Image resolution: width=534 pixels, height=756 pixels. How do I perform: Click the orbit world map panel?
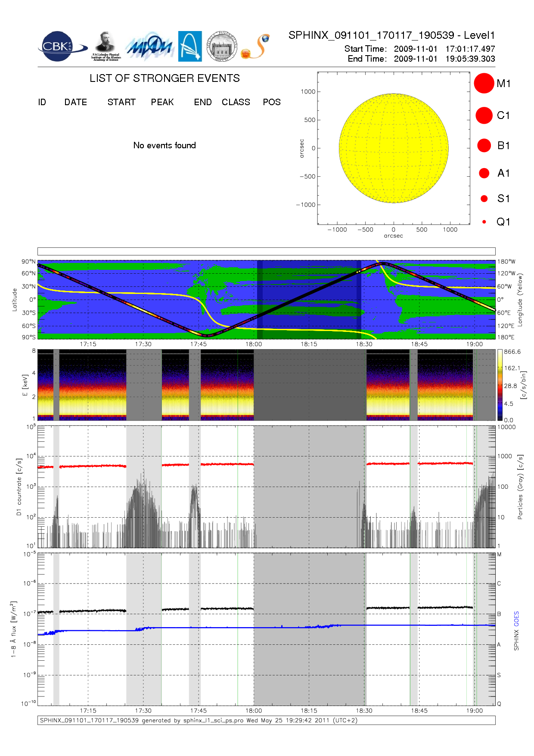pos(266,300)
